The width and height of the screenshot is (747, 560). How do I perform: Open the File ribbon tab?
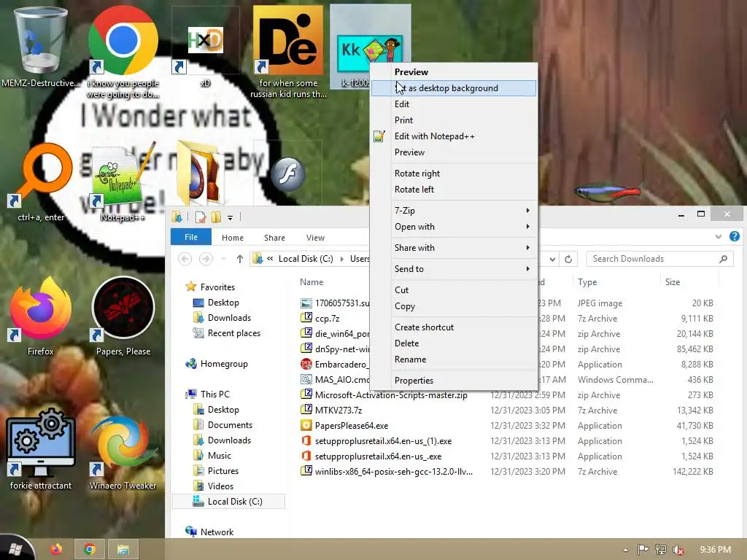point(191,237)
